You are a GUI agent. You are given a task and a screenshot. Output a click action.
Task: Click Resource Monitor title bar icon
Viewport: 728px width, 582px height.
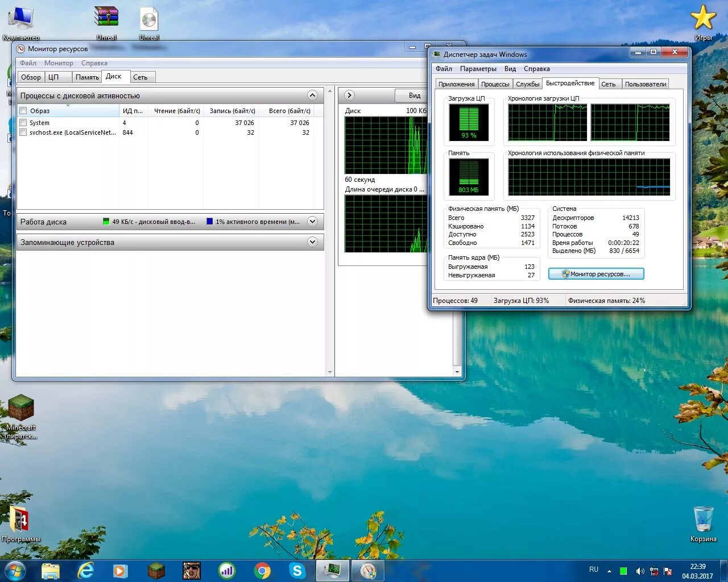point(21,49)
